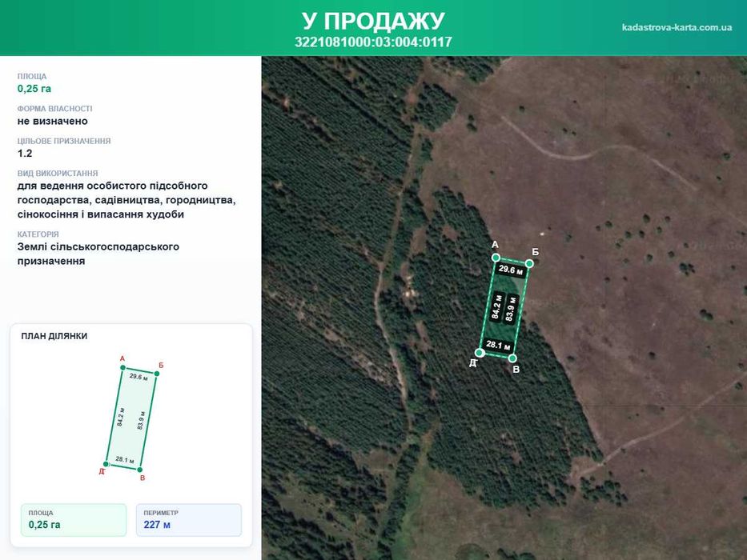
Task: Click vertex marker А on the map
Action: (x=496, y=257)
